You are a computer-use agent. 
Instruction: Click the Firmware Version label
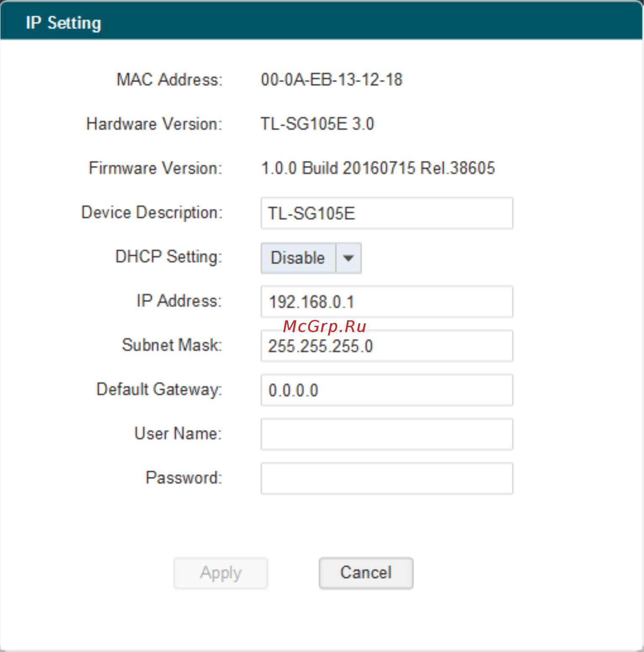(155, 168)
